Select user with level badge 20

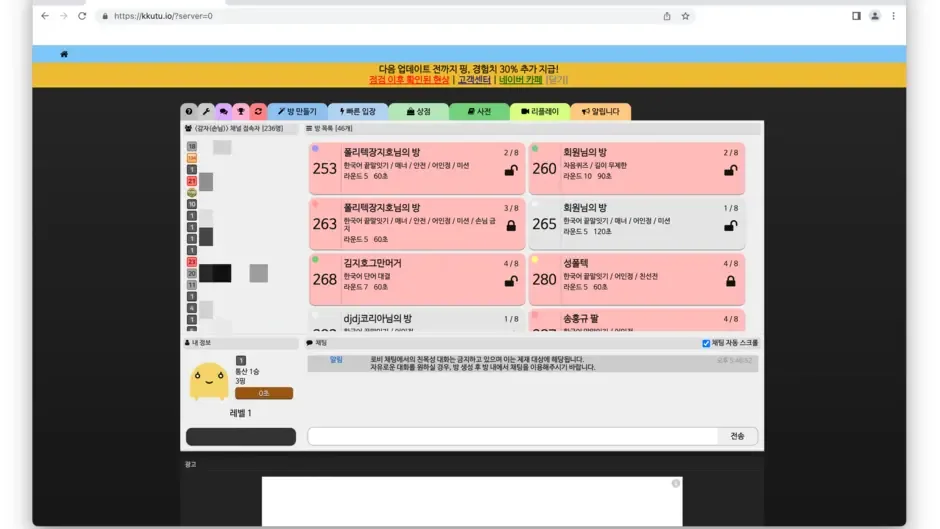click(x=192, y=273)
